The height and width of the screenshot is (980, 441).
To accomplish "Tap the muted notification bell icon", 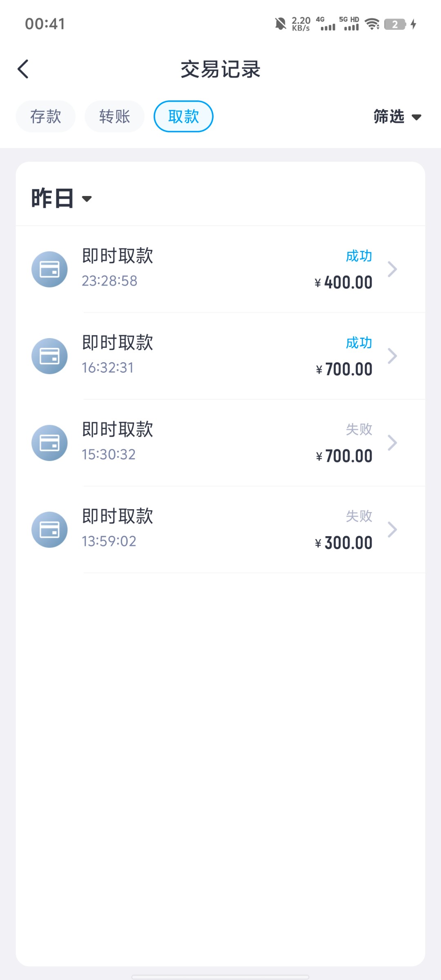I will click(x=281, y=24).
